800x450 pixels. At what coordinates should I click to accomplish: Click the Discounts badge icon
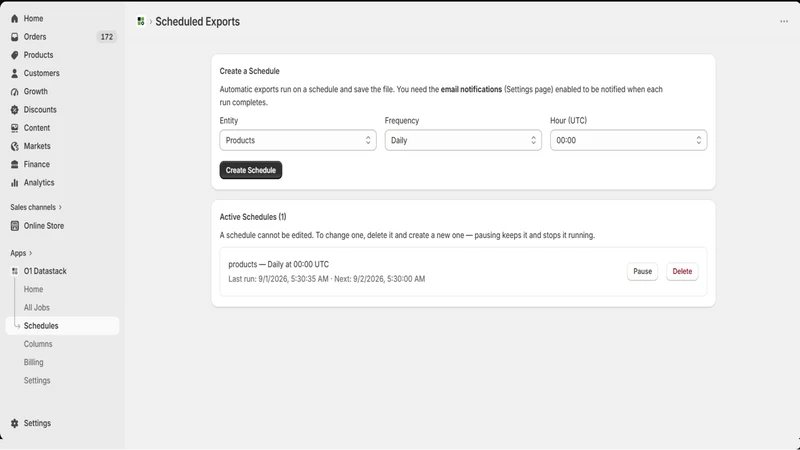coord(14,110)
